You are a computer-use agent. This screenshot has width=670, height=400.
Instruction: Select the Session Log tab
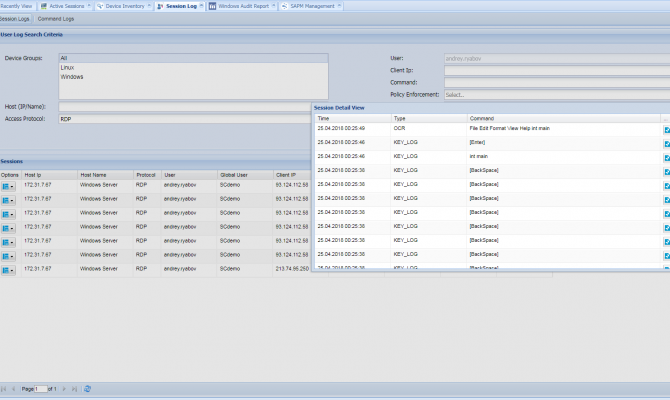pos(181,6)
